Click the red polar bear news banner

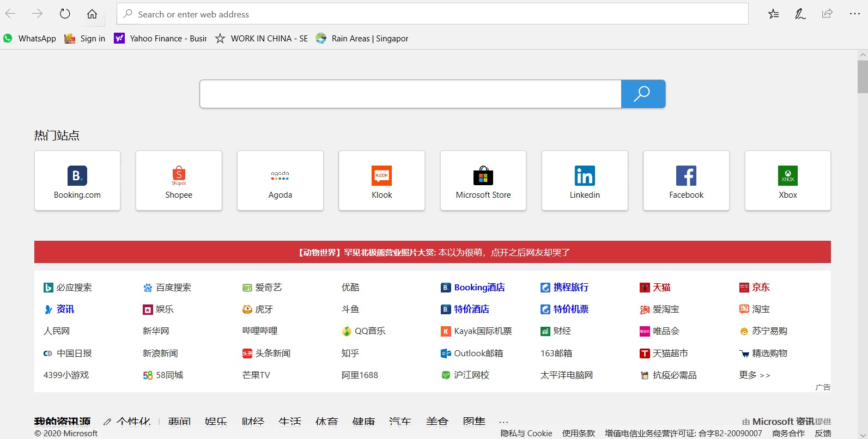coord(433,252)
